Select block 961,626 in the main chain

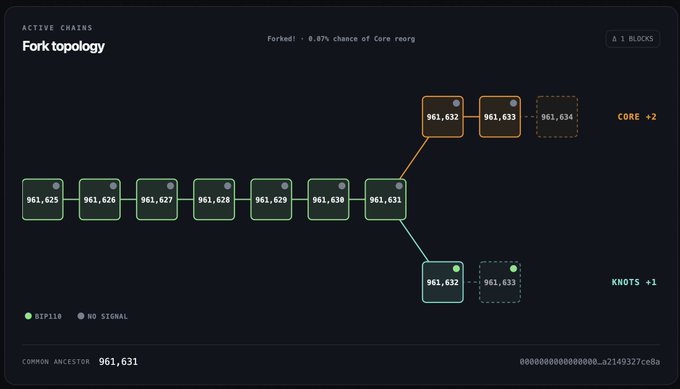(100, 199)
